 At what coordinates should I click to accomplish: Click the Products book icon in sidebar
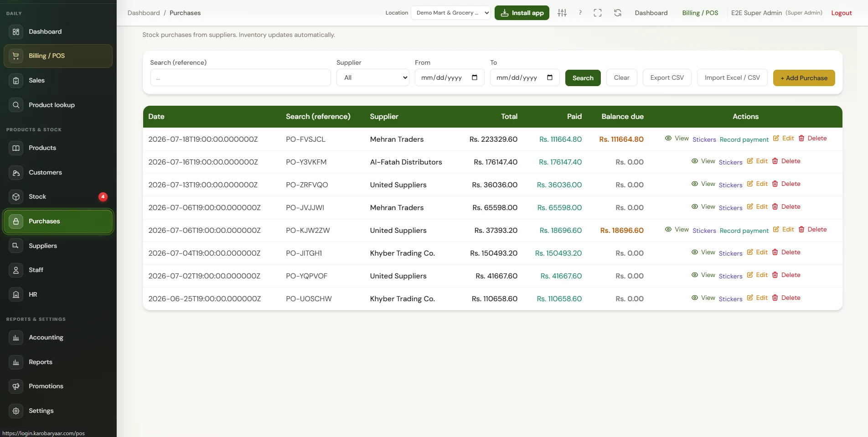coord(16,148)
